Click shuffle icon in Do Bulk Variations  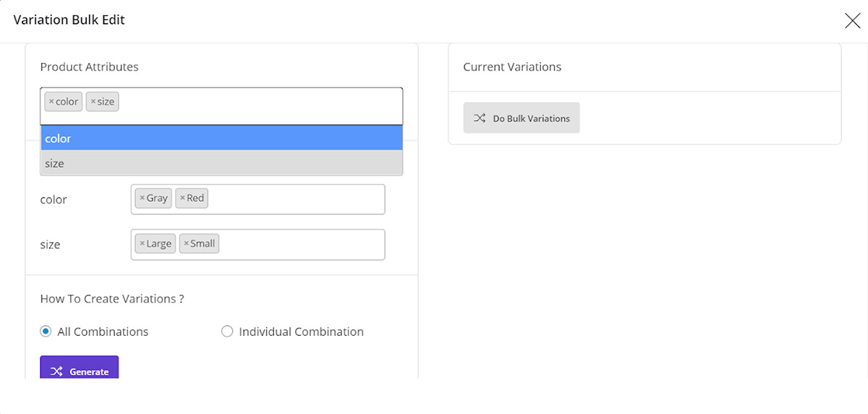(480, 118)
